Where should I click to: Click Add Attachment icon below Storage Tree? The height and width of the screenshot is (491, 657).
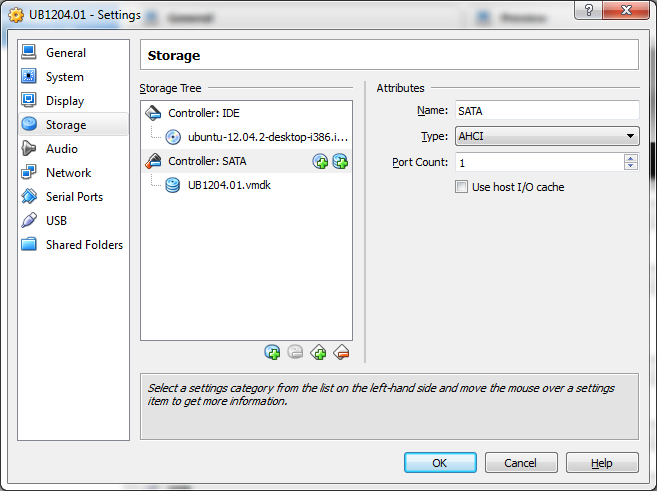click(272, 352)
